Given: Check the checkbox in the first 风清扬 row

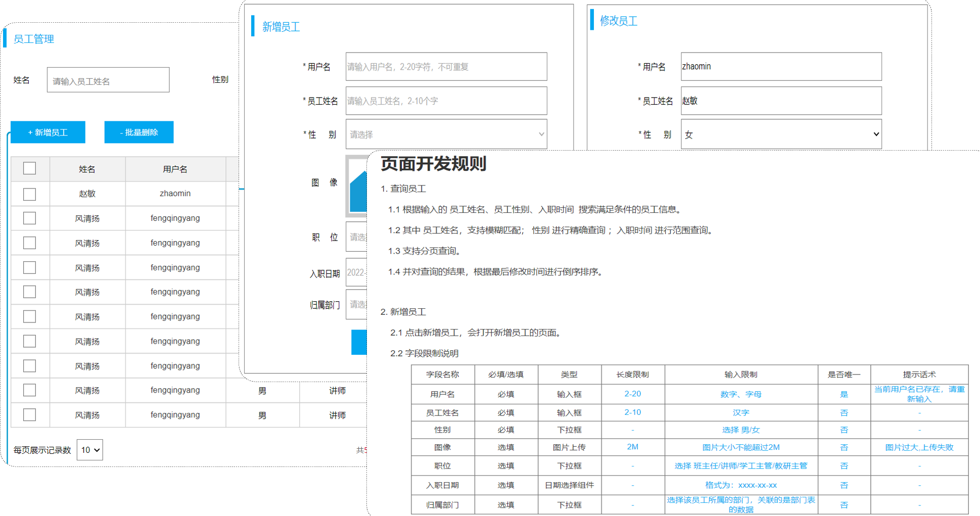Looking at the screenshot, I should (x=30, y=218).
